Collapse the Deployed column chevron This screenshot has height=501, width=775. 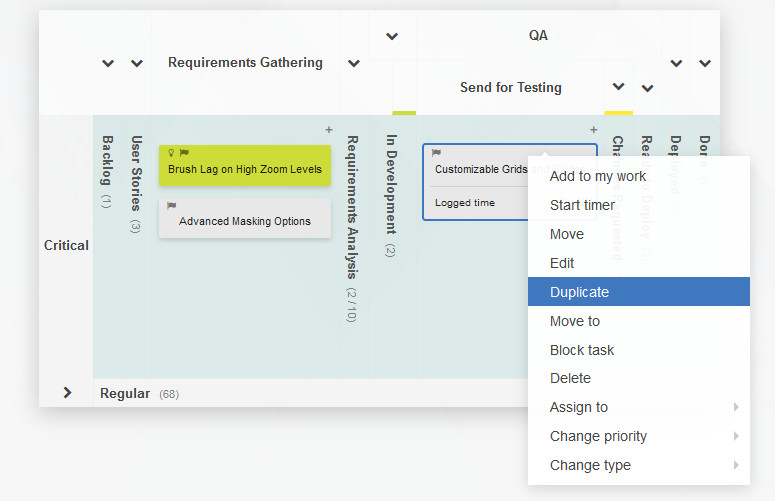click(x=676, y=63)
